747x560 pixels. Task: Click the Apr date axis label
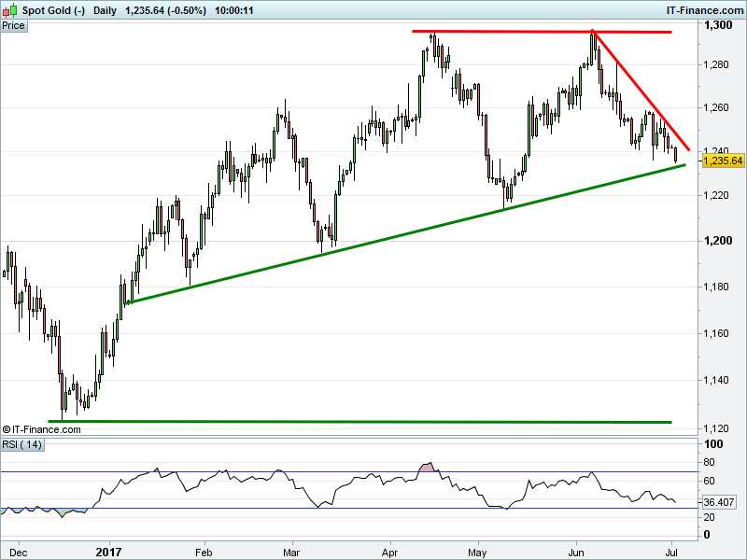[x=389, y=553]
